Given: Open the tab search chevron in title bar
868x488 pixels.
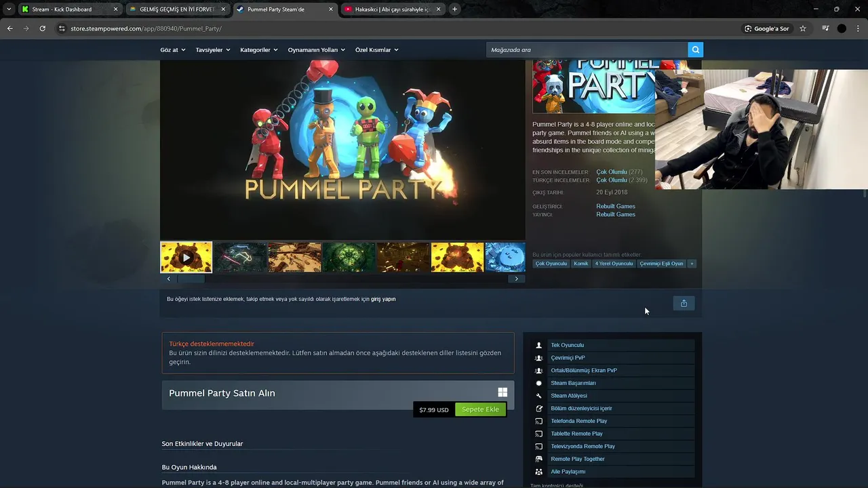Looking at the screenshot, I should (x=8, y=9).
